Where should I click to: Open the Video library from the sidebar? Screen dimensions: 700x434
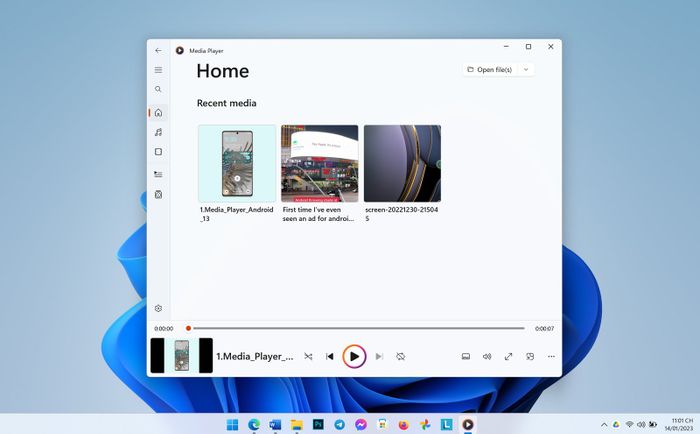[158, 152]
